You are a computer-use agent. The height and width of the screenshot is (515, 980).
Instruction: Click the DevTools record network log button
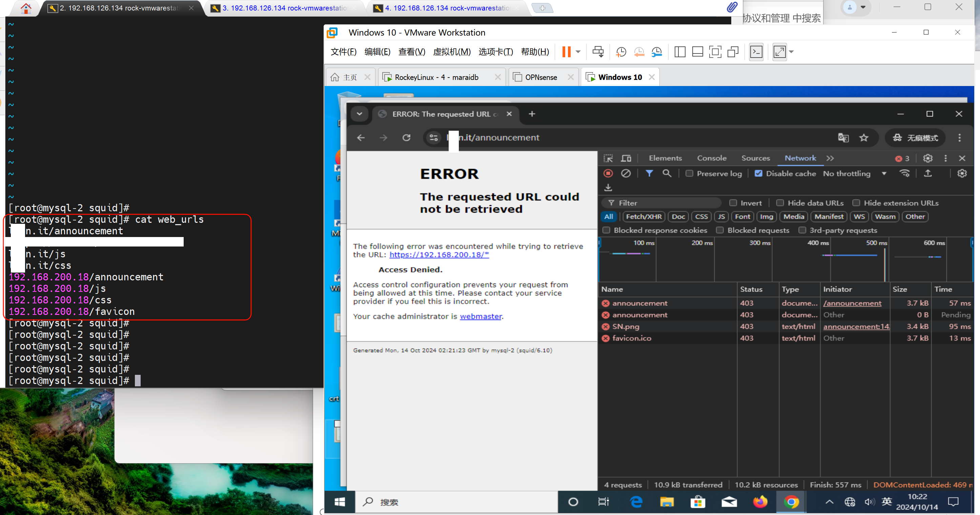pos(608,174)
